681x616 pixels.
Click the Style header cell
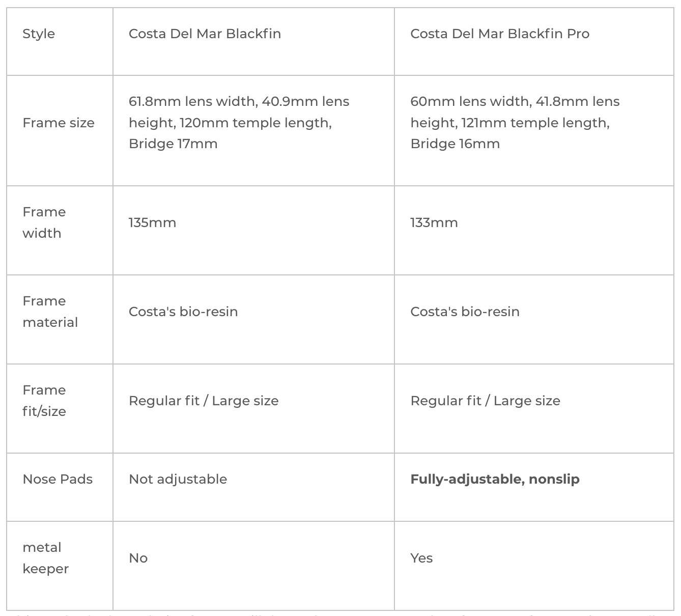click(x=39, y=34)
